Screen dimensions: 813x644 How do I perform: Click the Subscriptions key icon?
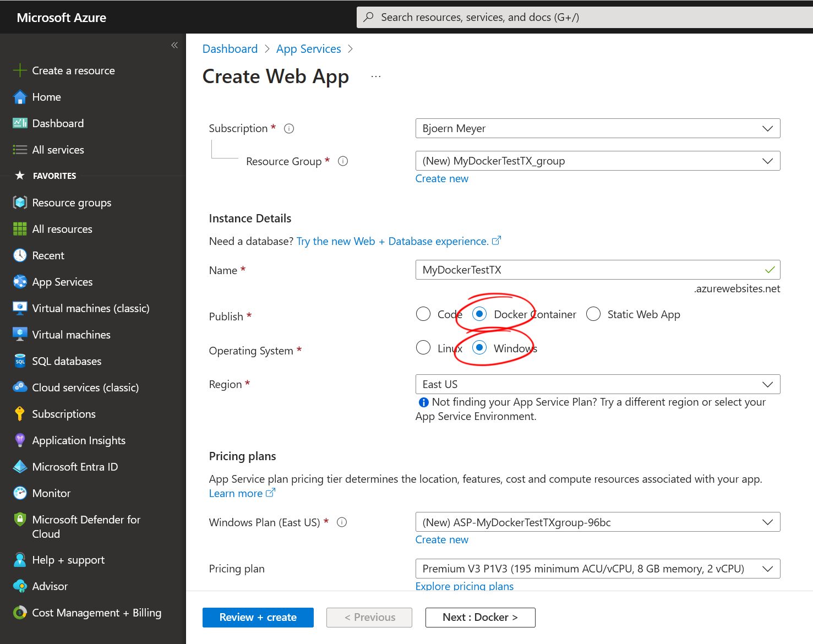pos(20,414)
